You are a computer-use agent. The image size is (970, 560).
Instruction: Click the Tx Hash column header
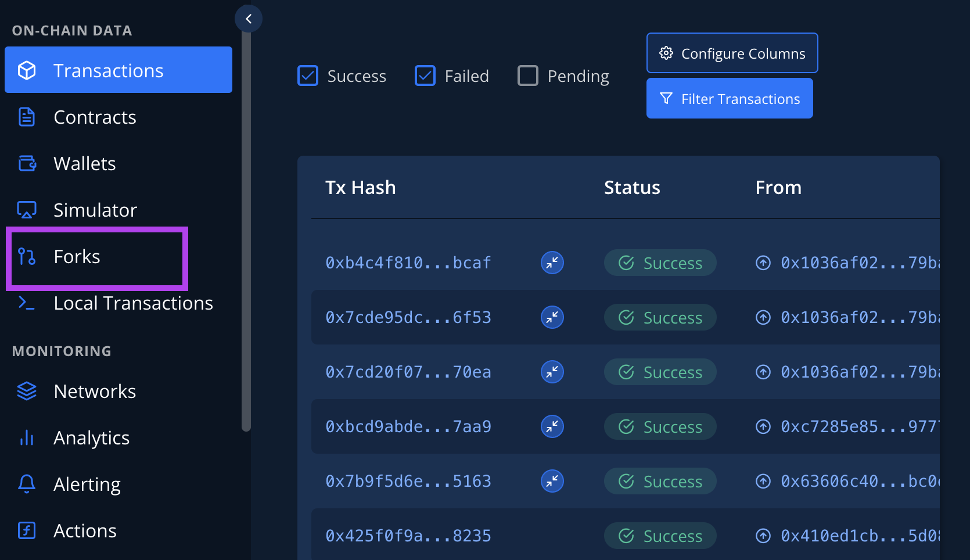(361, 188)
